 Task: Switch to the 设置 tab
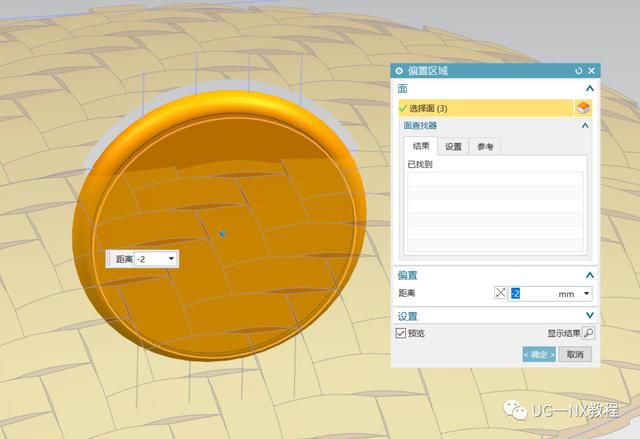(453, 146)
